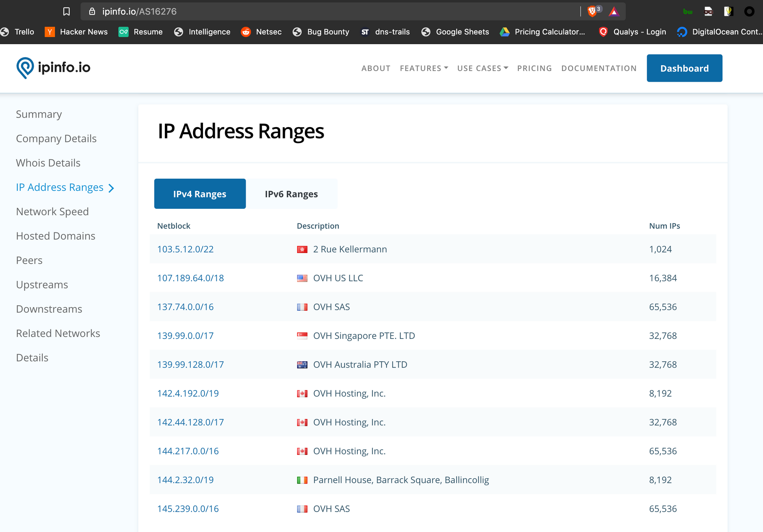Open the Netsec reddit bookmark
Image resolution: width=763 pixels, height=532 pixels.
coord(261,32)
